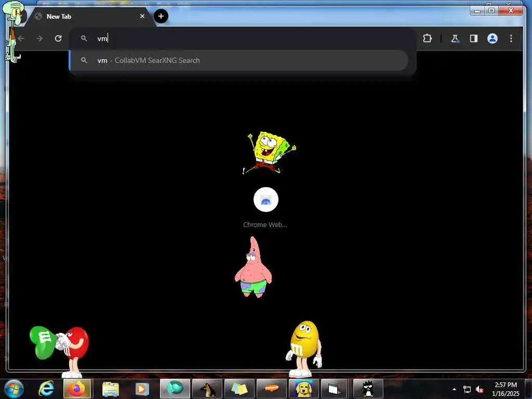The height and width of the screenshot is (399, 532).
Task: Open the white window taskbar item
Action: click(334, 389)
